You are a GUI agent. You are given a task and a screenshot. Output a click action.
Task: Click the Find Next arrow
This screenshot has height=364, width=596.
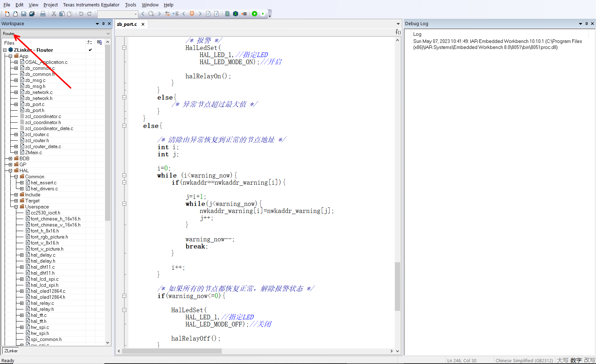coord(159,14)
